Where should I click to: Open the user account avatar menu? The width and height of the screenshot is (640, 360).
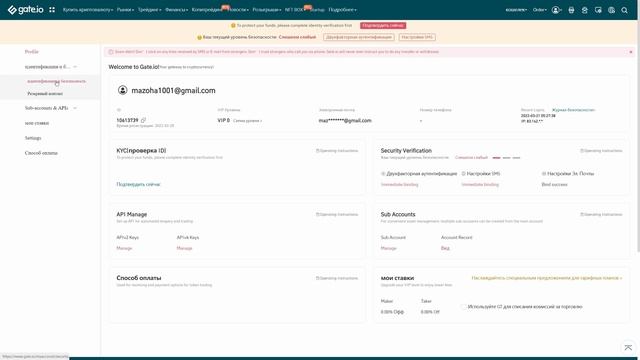(x=556, y=10)
